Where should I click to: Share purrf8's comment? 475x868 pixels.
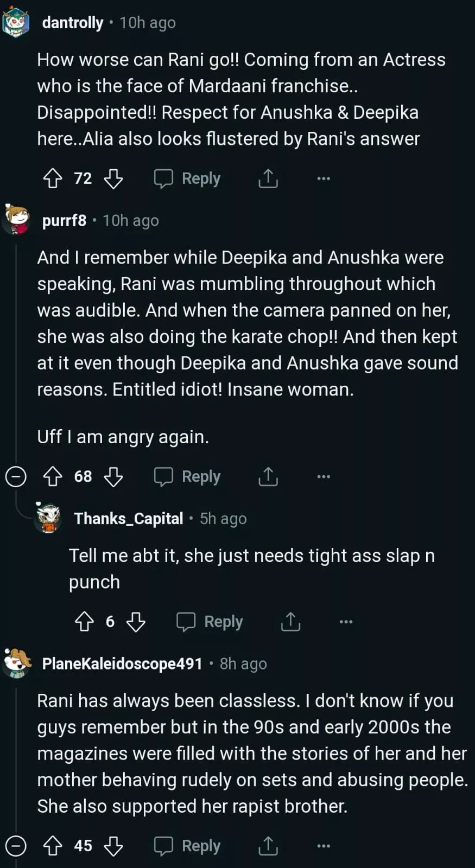pos(268,477)
